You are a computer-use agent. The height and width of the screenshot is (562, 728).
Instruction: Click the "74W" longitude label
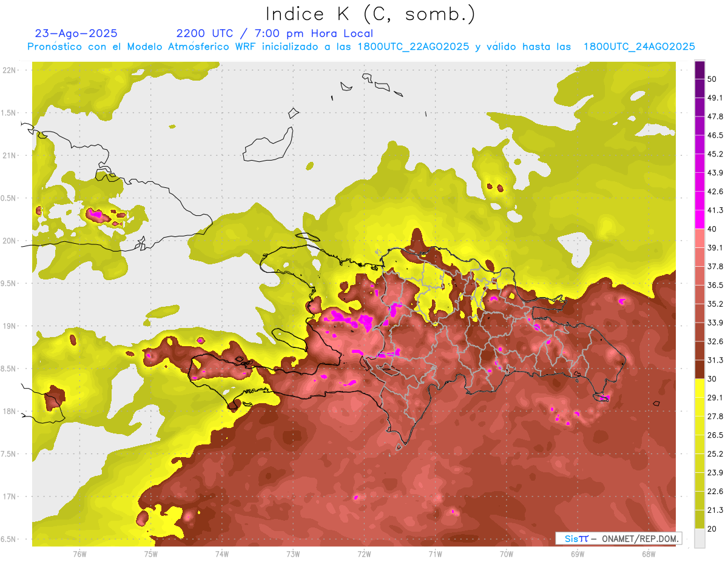(x=221, y=554)
